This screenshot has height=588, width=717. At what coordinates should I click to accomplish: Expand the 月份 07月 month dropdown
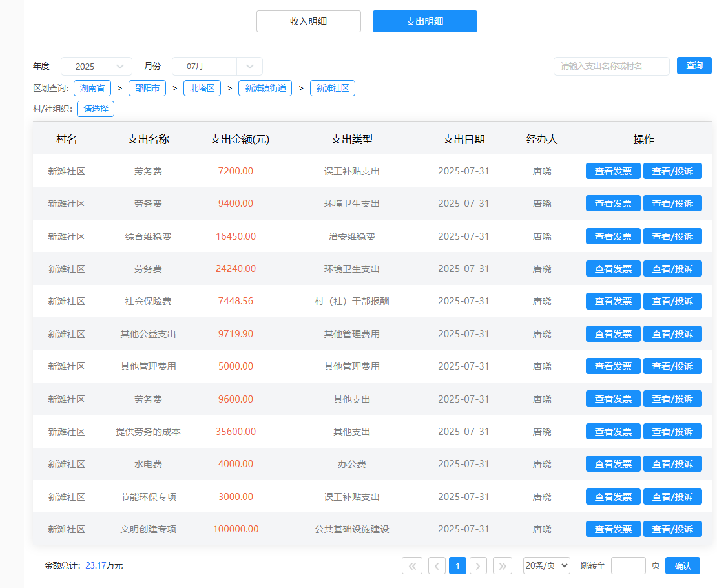click(217, 67)
